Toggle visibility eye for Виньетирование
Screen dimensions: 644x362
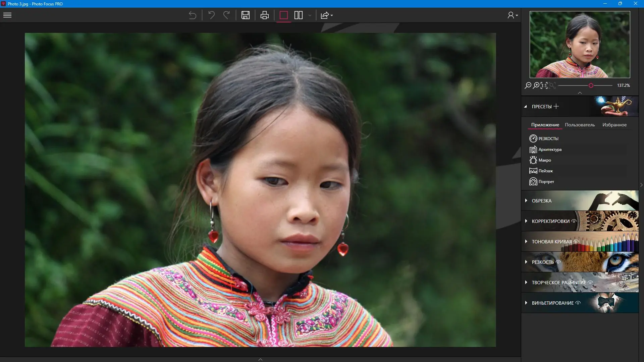click(x=578, y=303)
